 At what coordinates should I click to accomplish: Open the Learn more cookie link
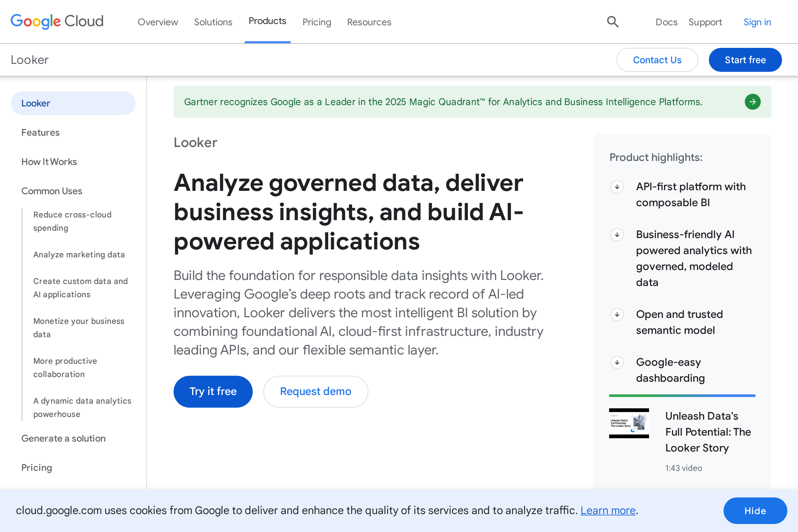(608, 510)
